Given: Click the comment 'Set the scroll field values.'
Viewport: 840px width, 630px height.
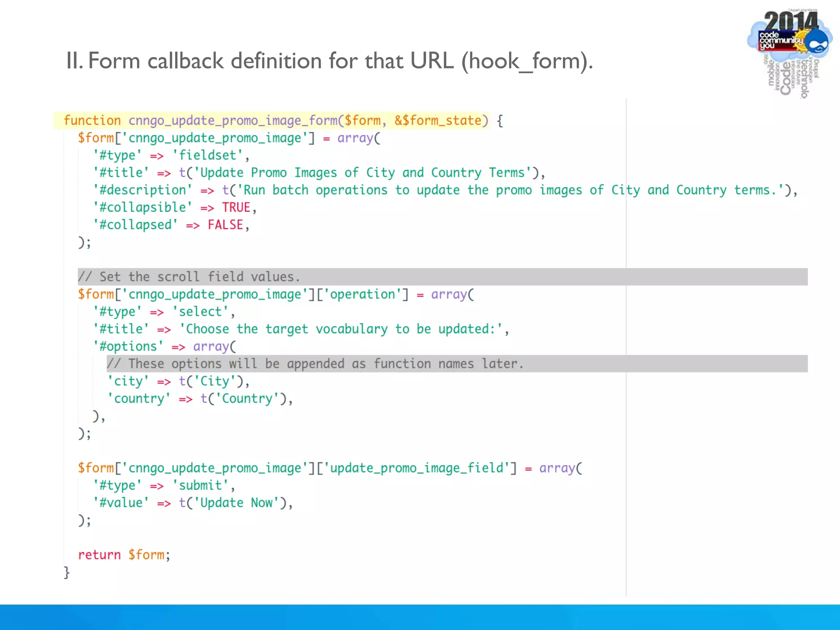Looking at the screenshot, I should point(443,277).
